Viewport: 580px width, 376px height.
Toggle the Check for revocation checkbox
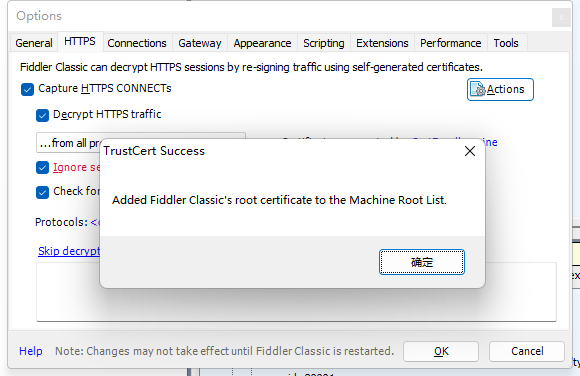click(x=42, y=192)
